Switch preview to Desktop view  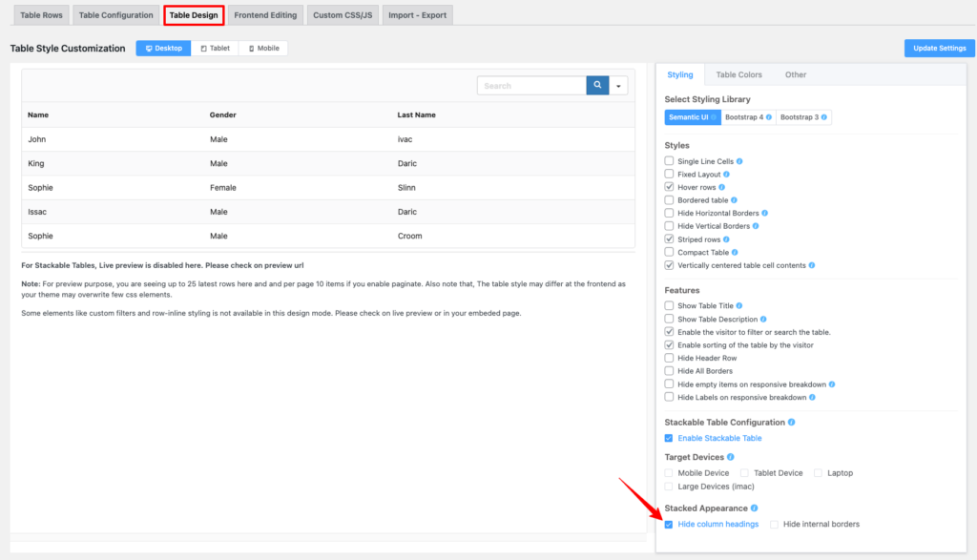tap(164, 48)
